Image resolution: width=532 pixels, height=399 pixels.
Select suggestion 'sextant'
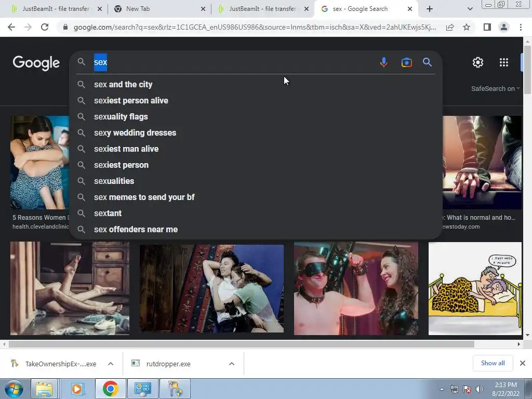[256, 214]
